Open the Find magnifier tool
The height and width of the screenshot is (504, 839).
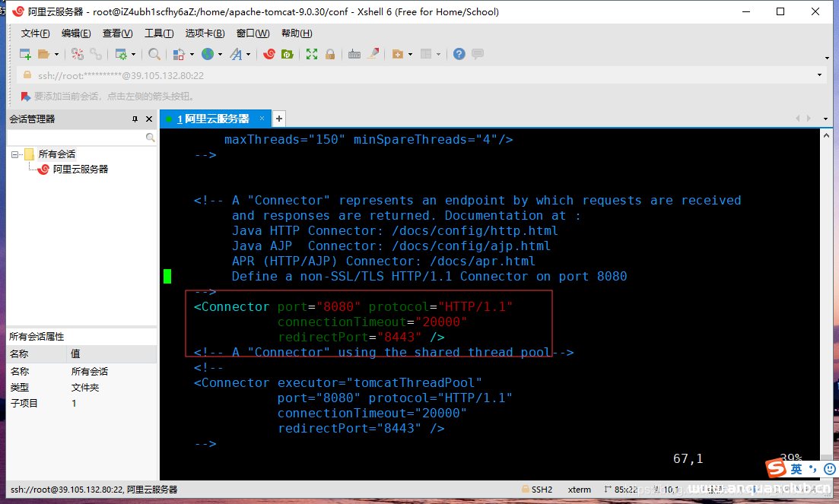click(154, 54)
